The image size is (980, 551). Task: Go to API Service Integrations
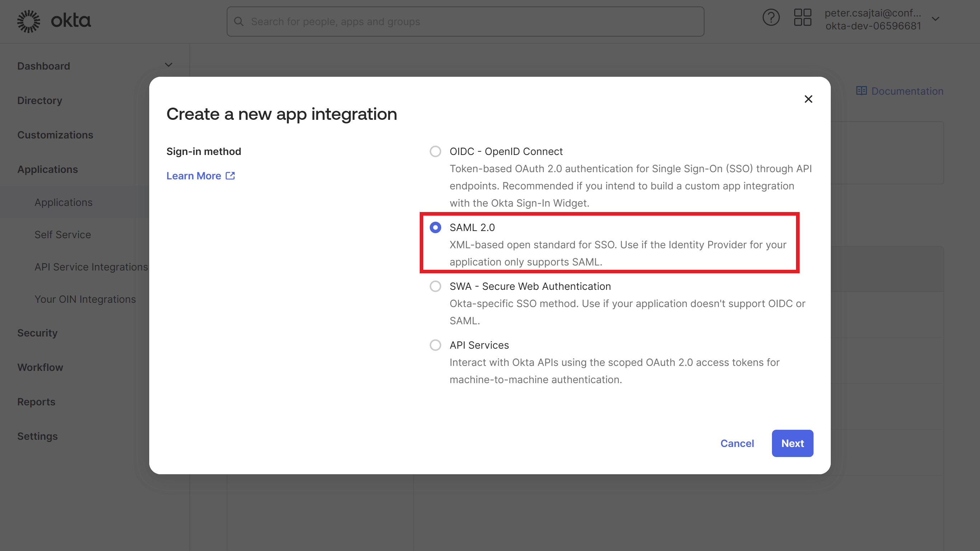pos(91,267)
